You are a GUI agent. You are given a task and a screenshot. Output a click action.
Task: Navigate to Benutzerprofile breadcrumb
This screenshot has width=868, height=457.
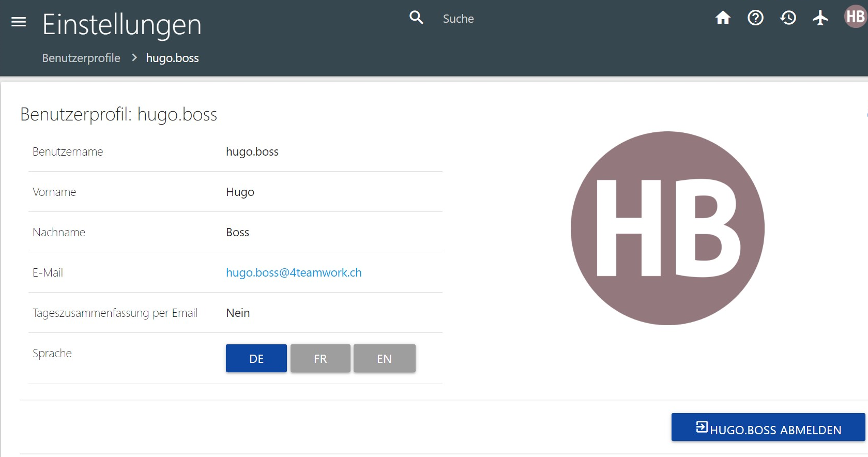[x=81, y=58]
